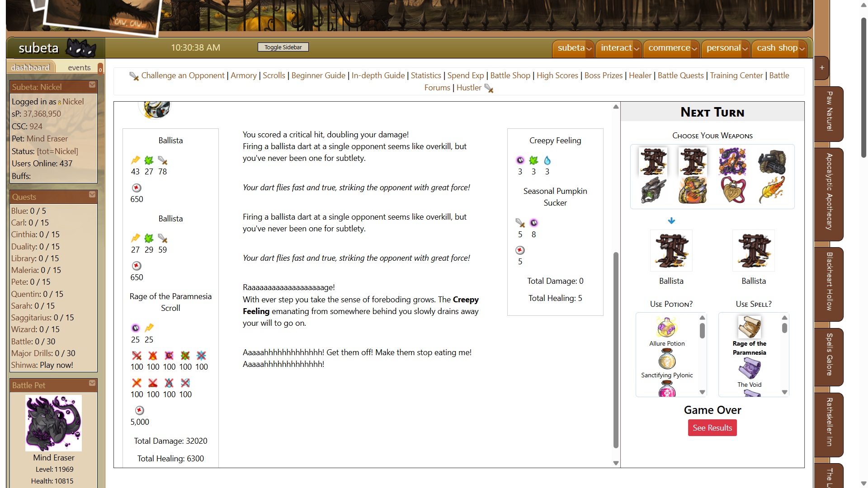Select the flaming feather weapon
Viewport: 868px width, 488px height.
pyautogui.click(x=772, y=190)
